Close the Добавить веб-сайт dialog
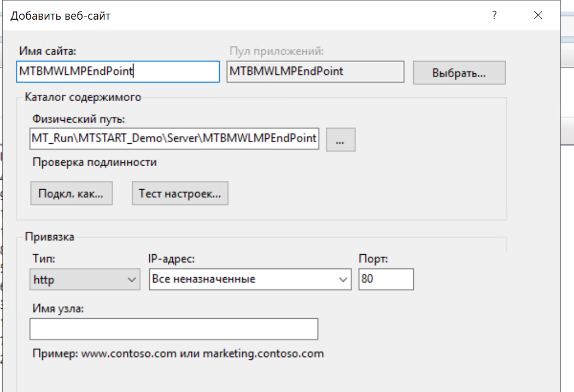This screenshot has width=574, height=392. [538, 16]
